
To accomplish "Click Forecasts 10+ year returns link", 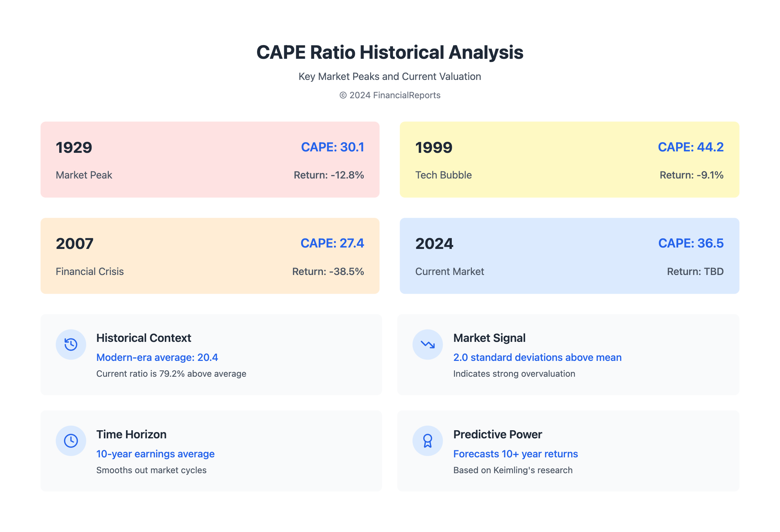I will [x=516, y=454].
